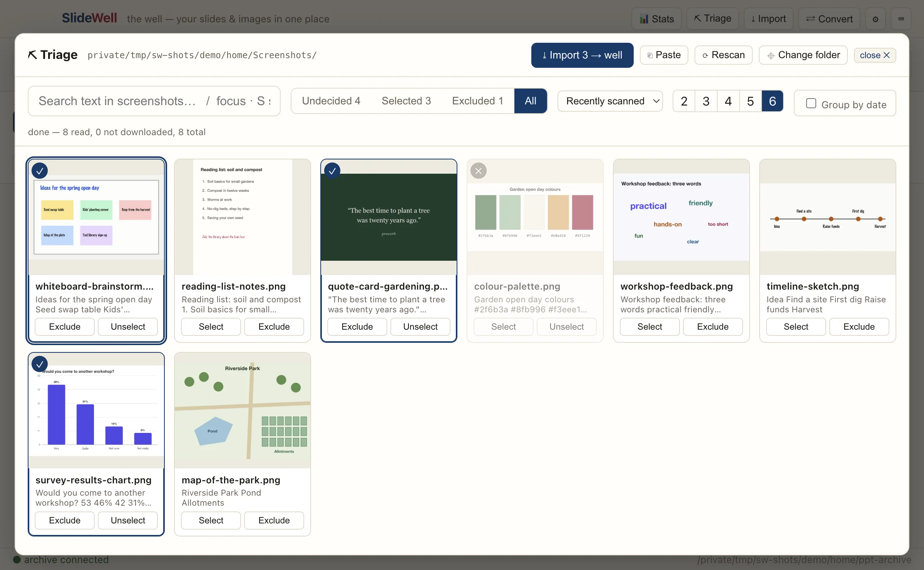Click the scan status text "done — 8 read"
924x570 pixels.
(60, 132)
